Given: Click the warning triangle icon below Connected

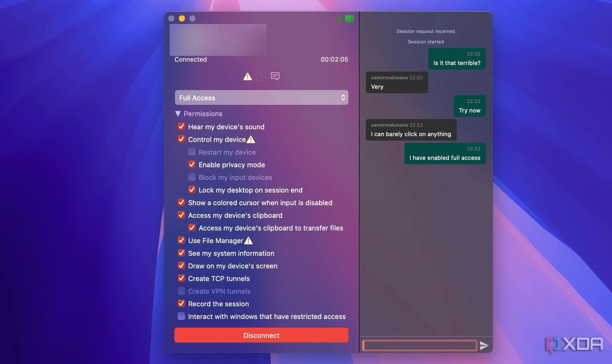Looking at the screenshot, I should (247, 77).
